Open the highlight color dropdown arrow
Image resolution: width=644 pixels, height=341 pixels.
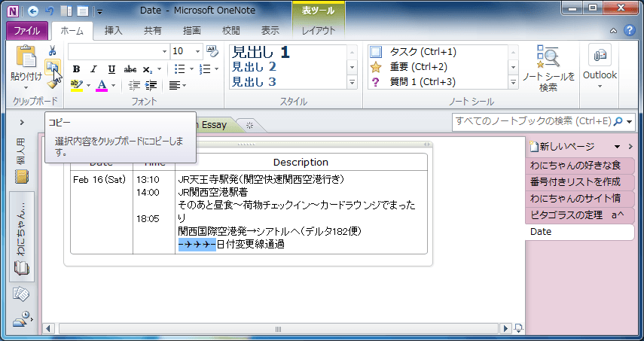pos(88,86)
